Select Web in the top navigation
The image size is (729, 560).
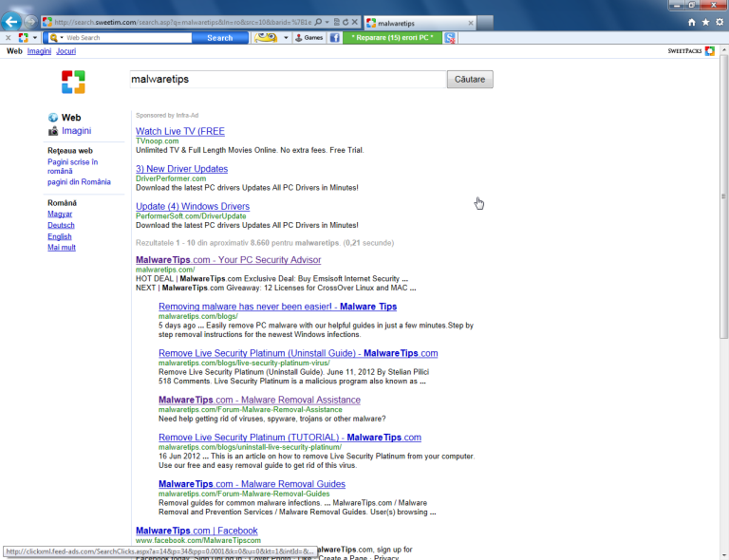[14, 51]
